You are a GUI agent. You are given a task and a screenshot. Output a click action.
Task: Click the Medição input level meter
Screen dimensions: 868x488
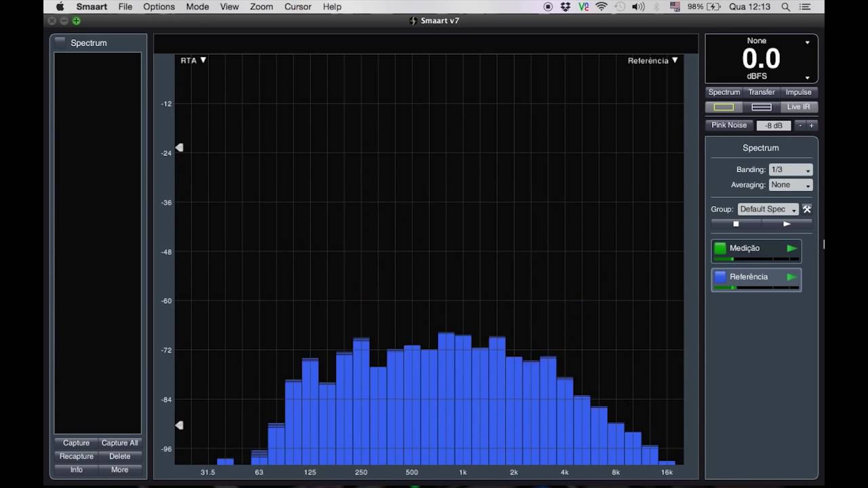coord(756,259)
